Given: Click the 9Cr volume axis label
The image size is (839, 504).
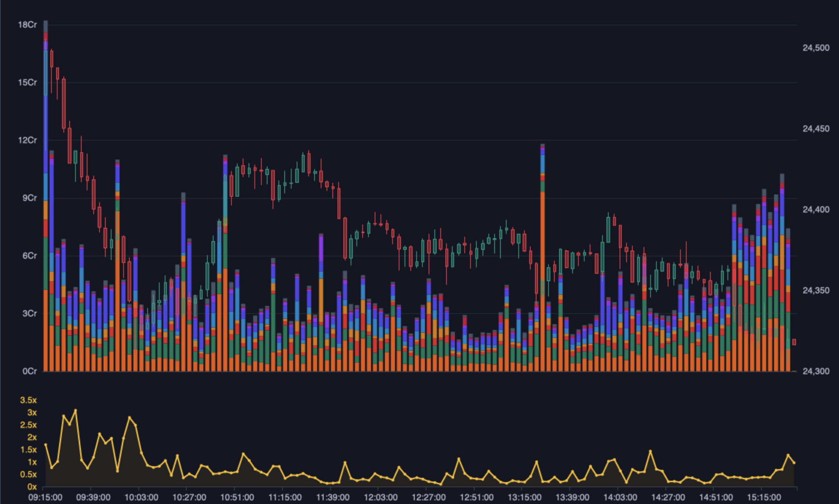Looking at the screenshot, I should pos(29,198).
